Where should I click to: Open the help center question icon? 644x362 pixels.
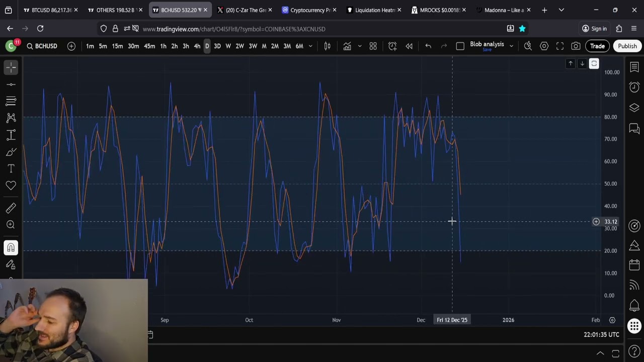coord(634,352)
